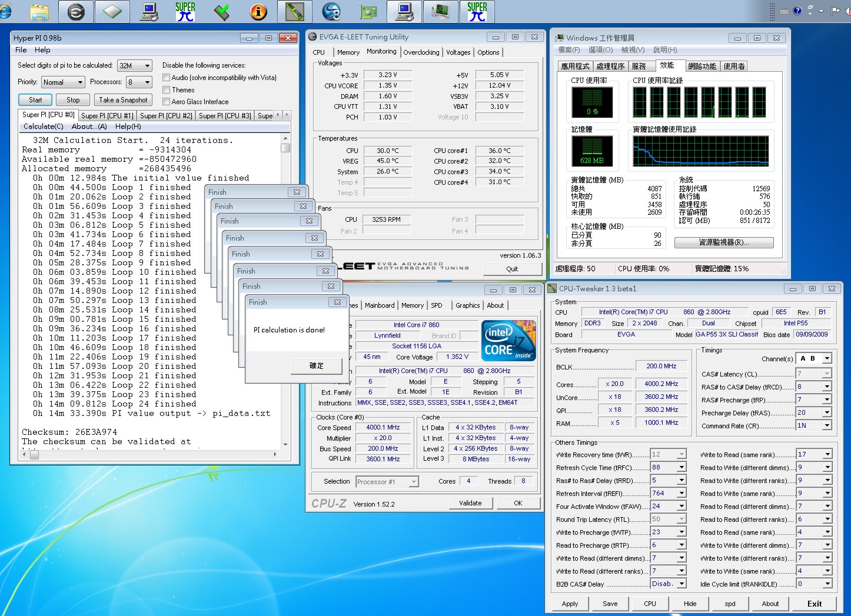Click the keyboard icon in the system tray
This screenshot has height=616, width=851.
784,11
